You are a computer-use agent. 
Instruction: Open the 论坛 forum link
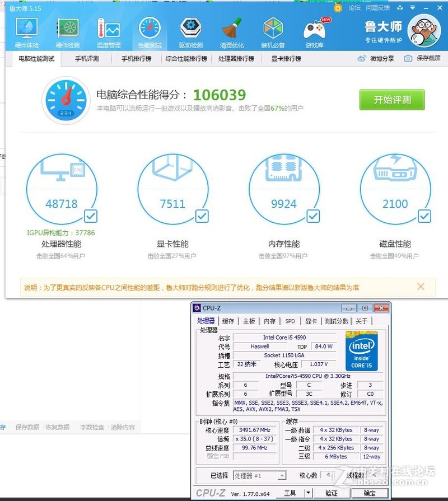point(354,8)
